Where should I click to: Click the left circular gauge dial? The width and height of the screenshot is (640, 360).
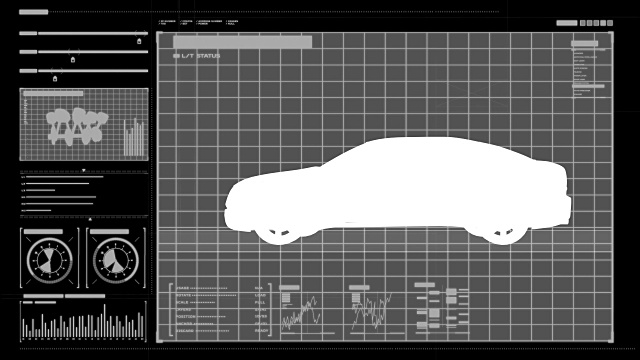point(49,261)
